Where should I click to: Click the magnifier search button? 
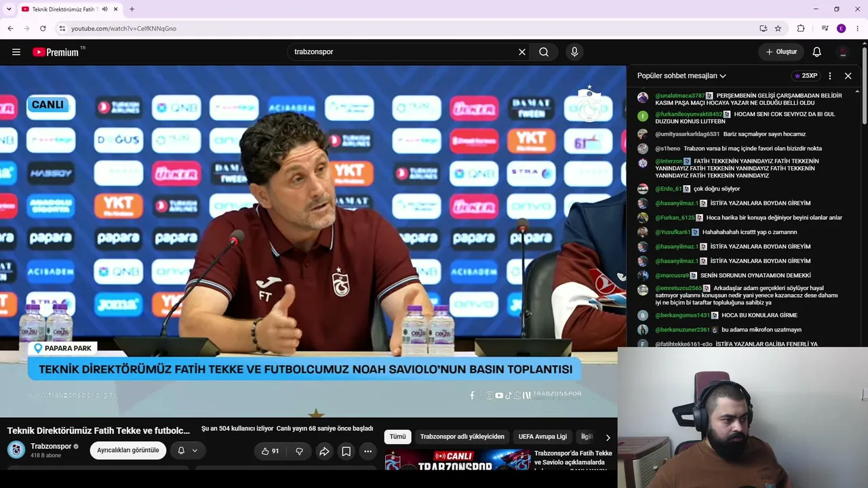coord(544,52)
